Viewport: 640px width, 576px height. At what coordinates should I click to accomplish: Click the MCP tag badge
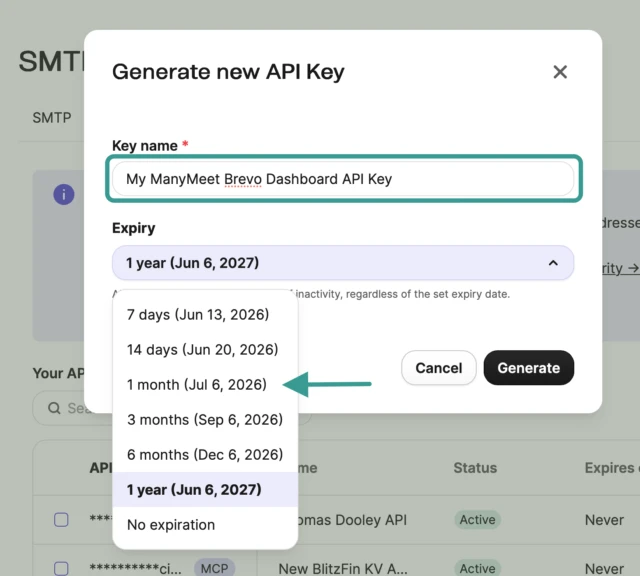tap(214, 568)
